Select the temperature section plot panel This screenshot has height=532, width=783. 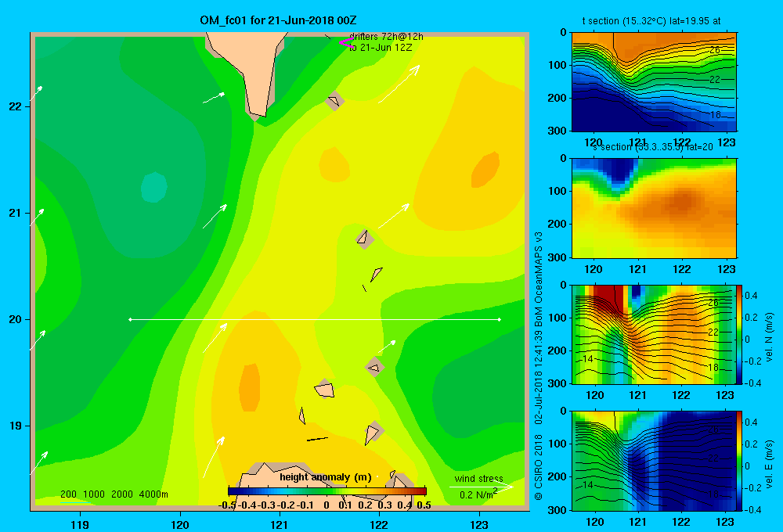pos(654,81)
